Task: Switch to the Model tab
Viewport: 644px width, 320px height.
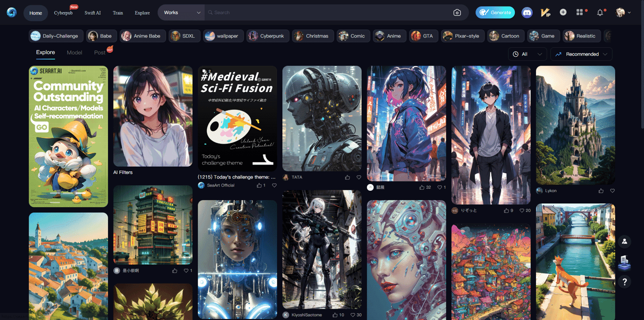Action: coord(74,52)
